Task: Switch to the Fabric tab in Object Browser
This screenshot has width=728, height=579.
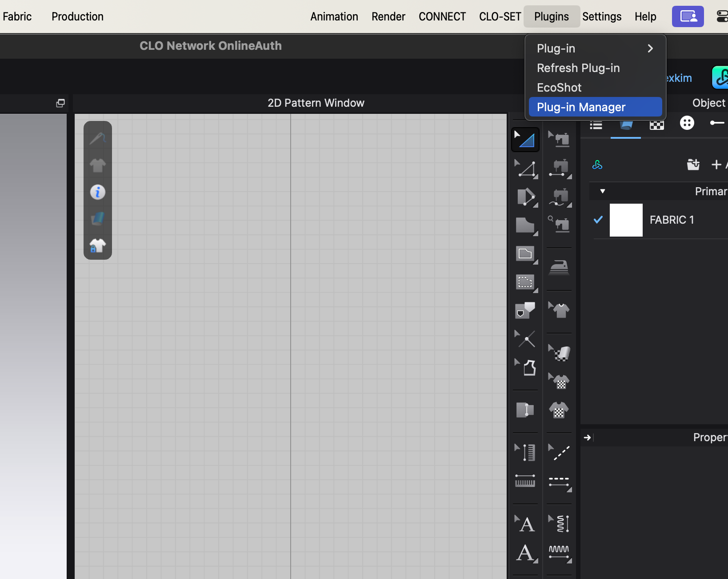Action: tap(626, 125)
